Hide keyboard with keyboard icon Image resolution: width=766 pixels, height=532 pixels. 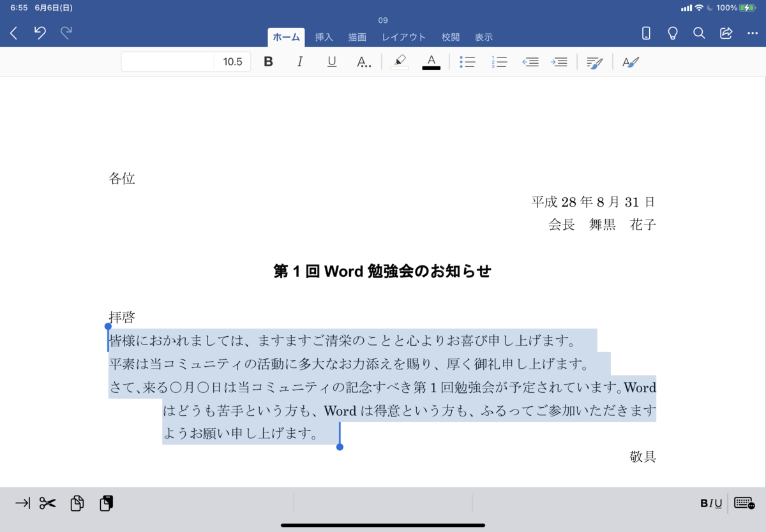click(745, 503)
